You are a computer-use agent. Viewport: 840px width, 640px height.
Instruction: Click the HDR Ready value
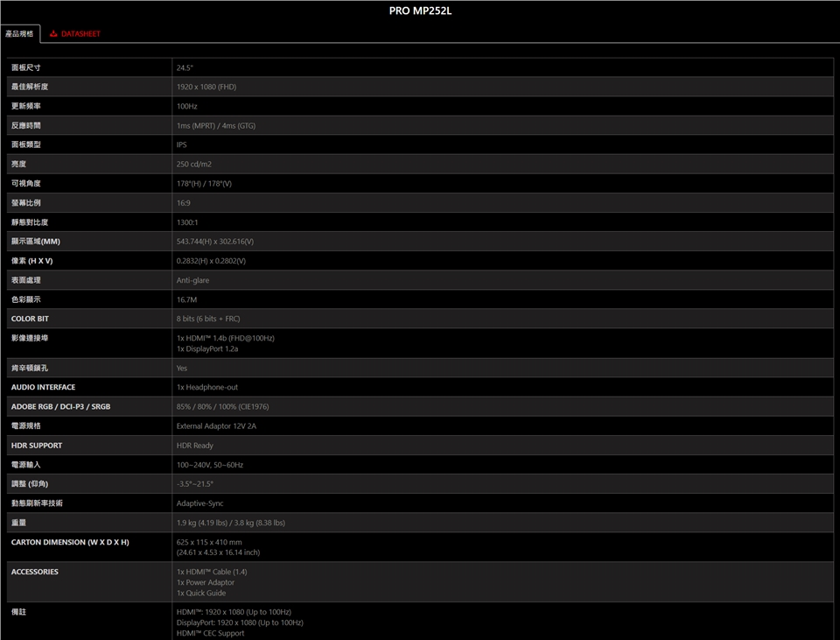[195, 445]
